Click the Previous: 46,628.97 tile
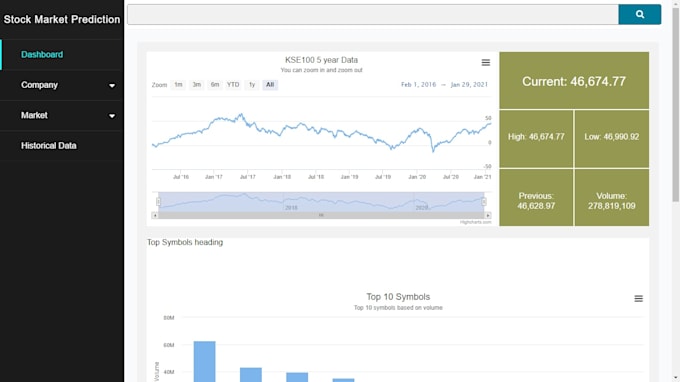The image size is (680, 382). (536, 198)
